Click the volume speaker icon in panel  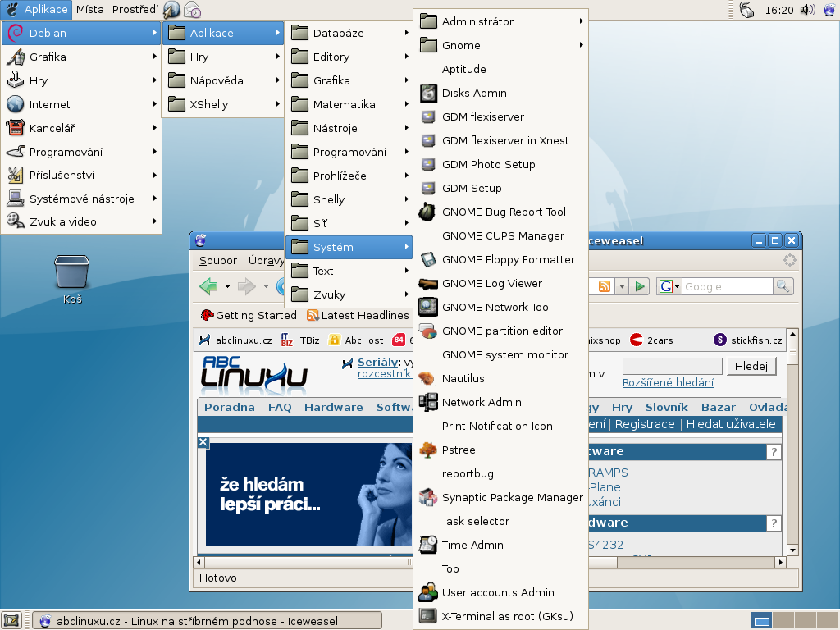coord(807,10)
